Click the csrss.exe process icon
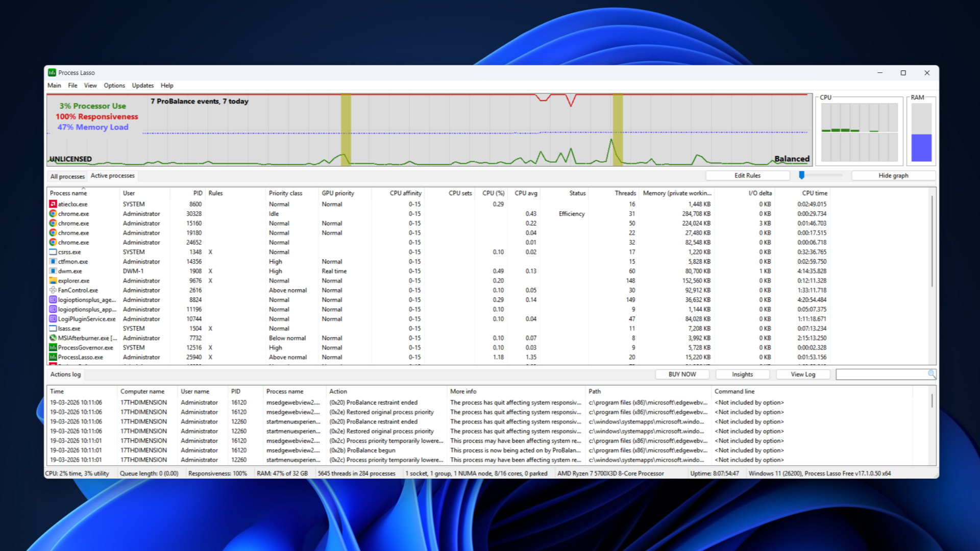The width and height of the screenshot is (980, 551). point(53,252)
